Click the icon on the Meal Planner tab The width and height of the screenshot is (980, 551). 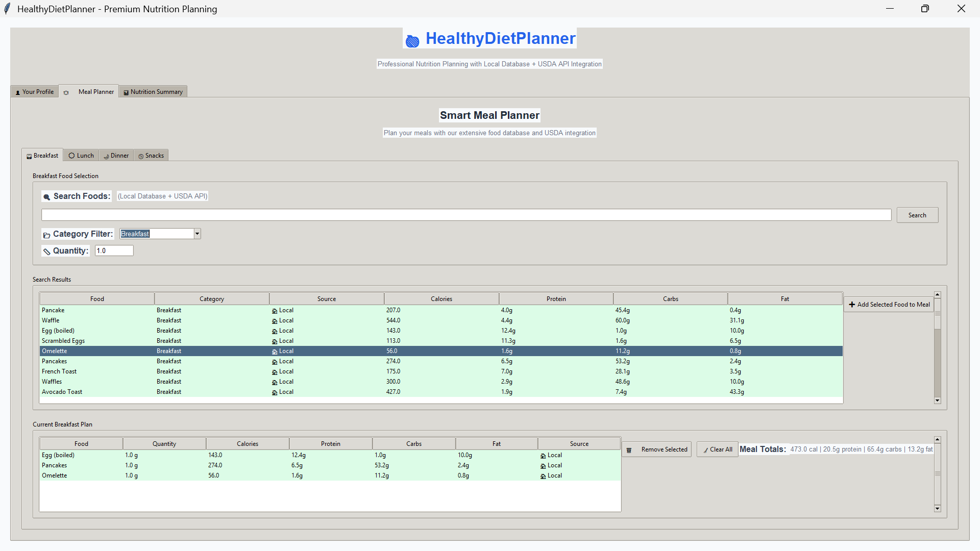66,92
